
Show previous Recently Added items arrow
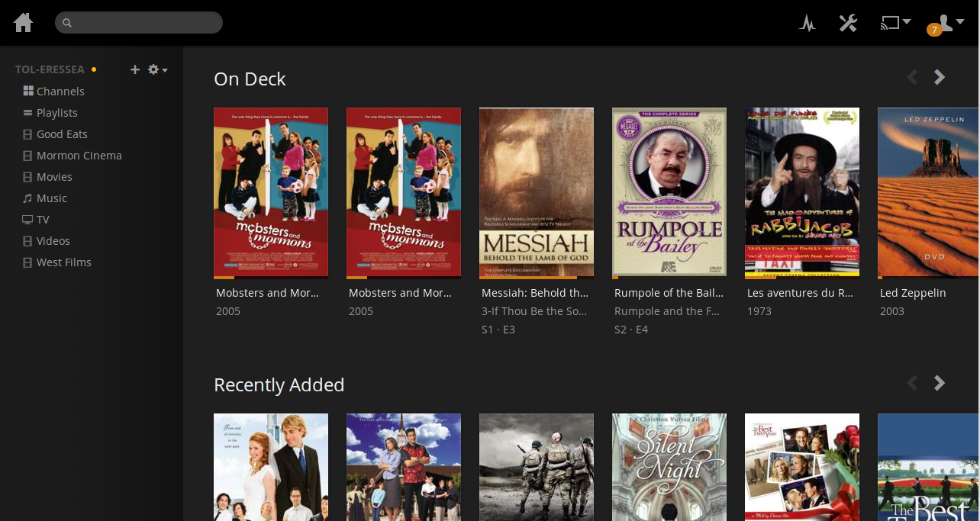[912, 383]
